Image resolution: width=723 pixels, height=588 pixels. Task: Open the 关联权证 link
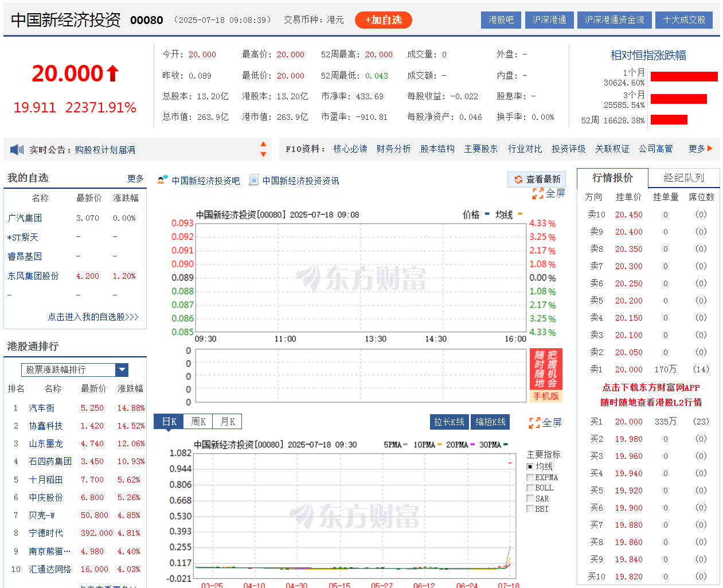(612, 149)
